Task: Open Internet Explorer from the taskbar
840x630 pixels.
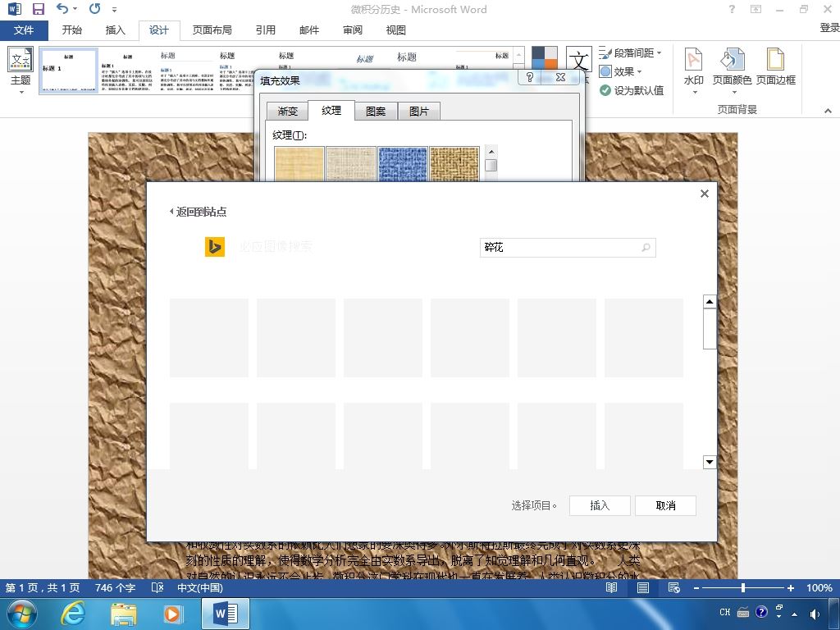Action: tap(72, 614)
